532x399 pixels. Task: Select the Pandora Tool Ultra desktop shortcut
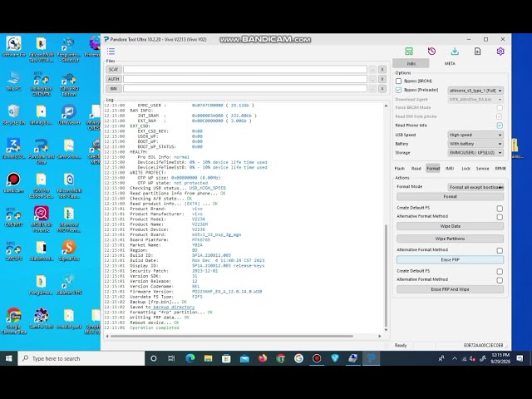pyautogui.click(x=42, y=151)
